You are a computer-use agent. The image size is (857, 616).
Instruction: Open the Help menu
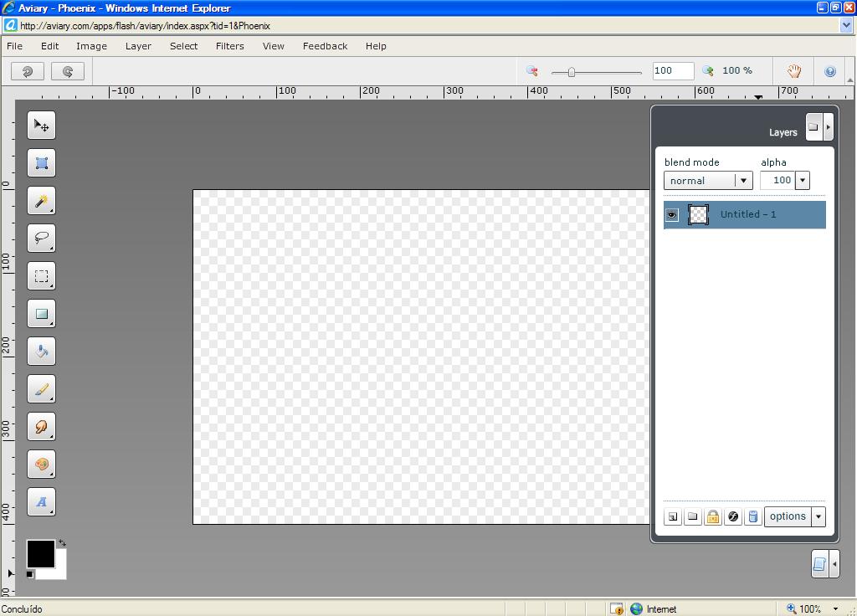click(x=376, y=47)
